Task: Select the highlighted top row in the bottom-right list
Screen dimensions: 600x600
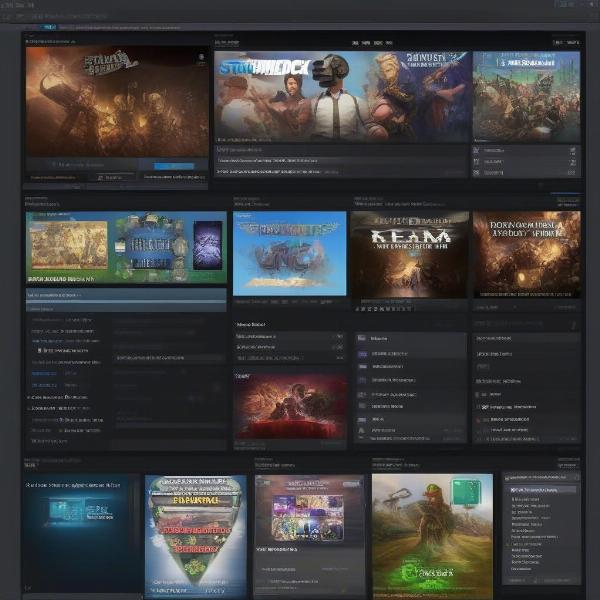Action: (x=541, y=490)
